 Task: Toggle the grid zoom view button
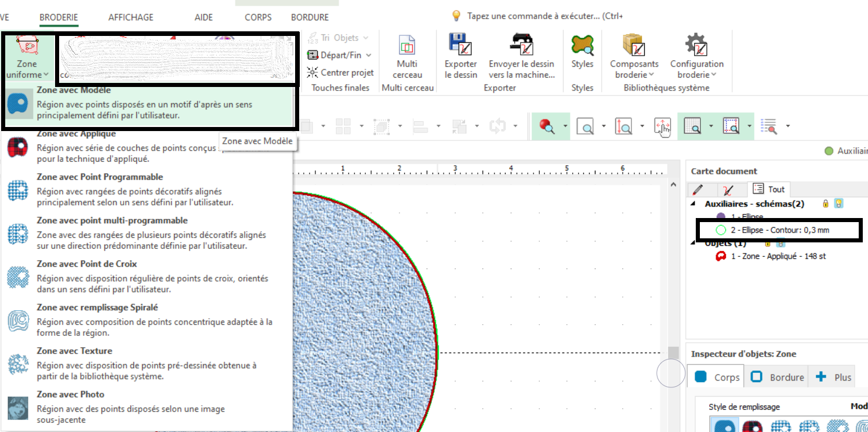point(692,126)
